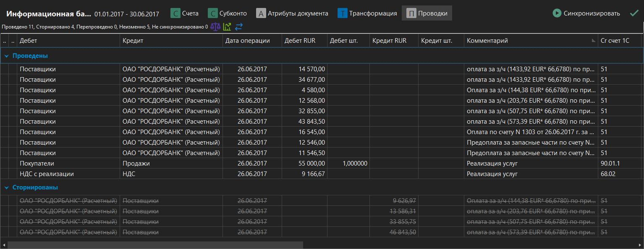This screenshot has height=249, width=644.
Task: Collapse the Проведены group
Action: click(7, 56)
